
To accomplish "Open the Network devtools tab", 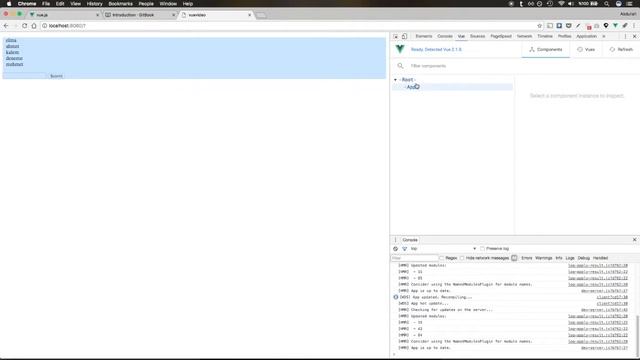I will tap(524, 36).
